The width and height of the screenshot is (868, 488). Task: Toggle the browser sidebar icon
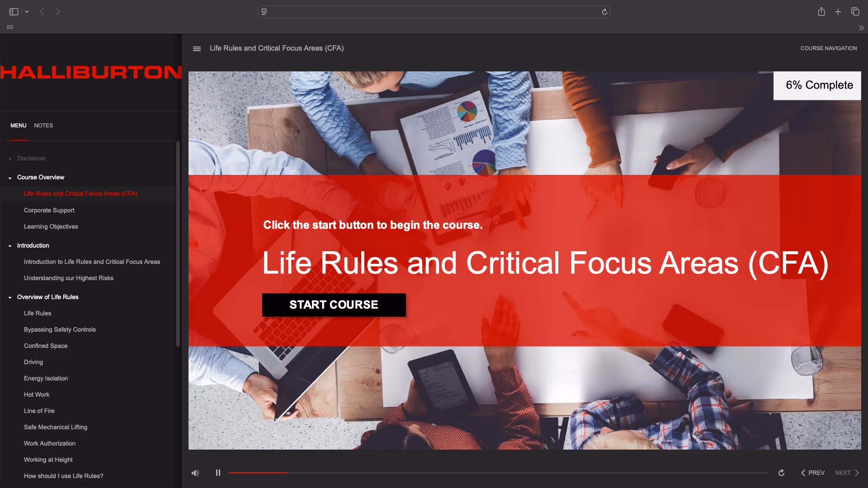14,12
